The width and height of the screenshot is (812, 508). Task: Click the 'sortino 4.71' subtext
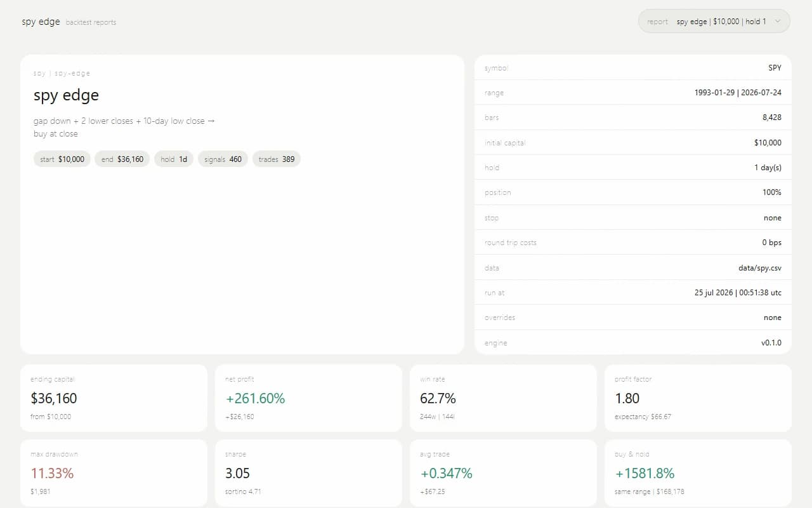[243, 491]
